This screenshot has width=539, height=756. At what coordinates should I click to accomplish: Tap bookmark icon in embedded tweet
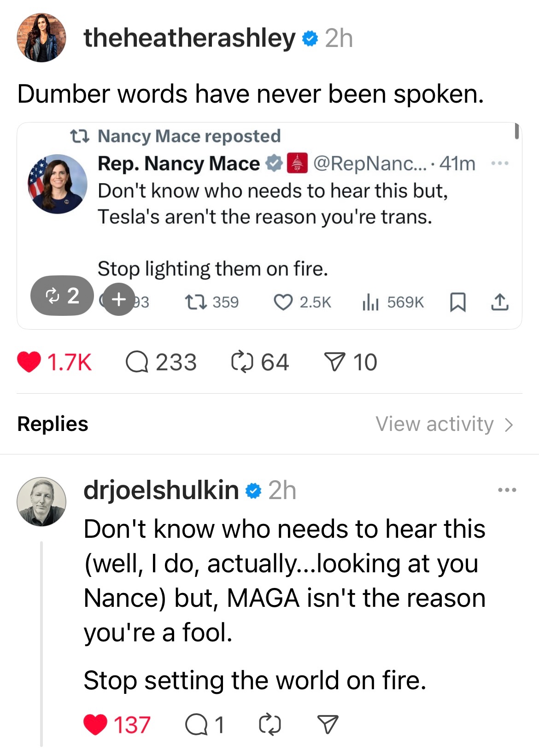point(457,302)
